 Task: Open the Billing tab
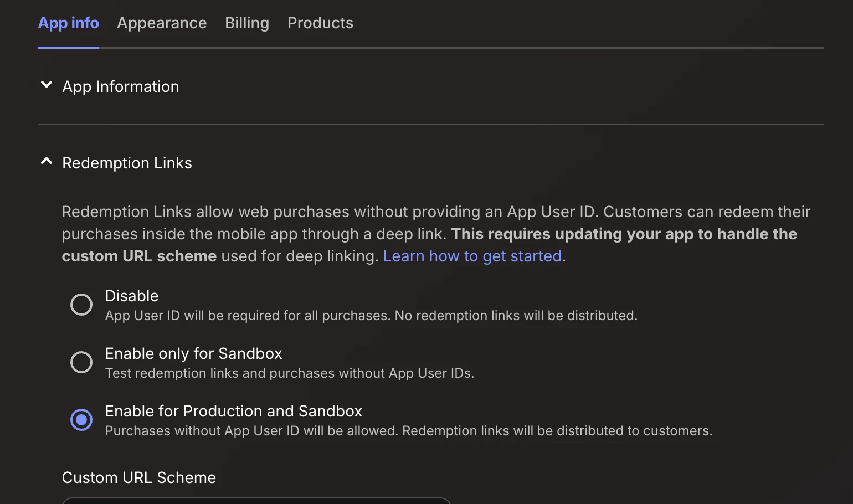pyautogui.click(x=247, y=23)
